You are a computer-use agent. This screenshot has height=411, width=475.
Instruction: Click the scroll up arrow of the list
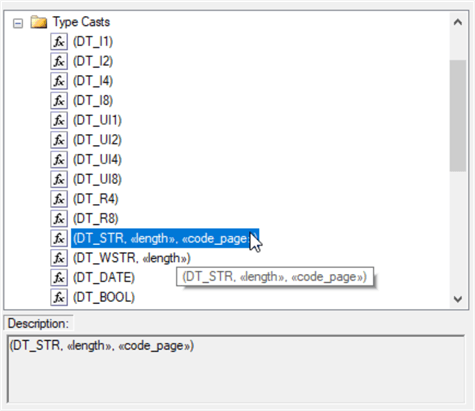click(458, 22)
